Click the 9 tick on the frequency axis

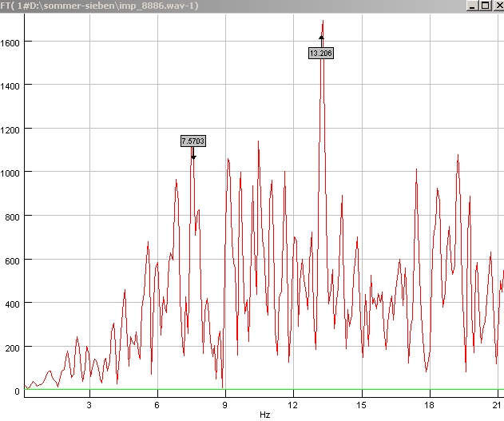225,405
